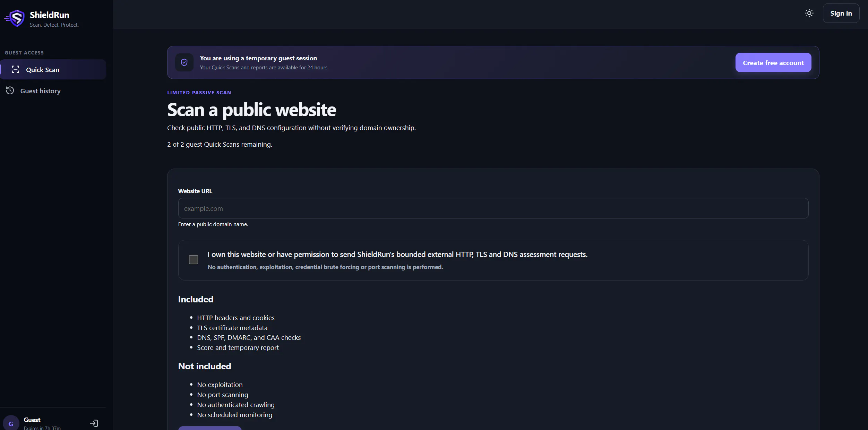Image resolution: width=868 pixels, height=430 pixels.
Task: Click '2 of 2 guest Quick Scans remaining.' text
Action: (x=220, y=144)
